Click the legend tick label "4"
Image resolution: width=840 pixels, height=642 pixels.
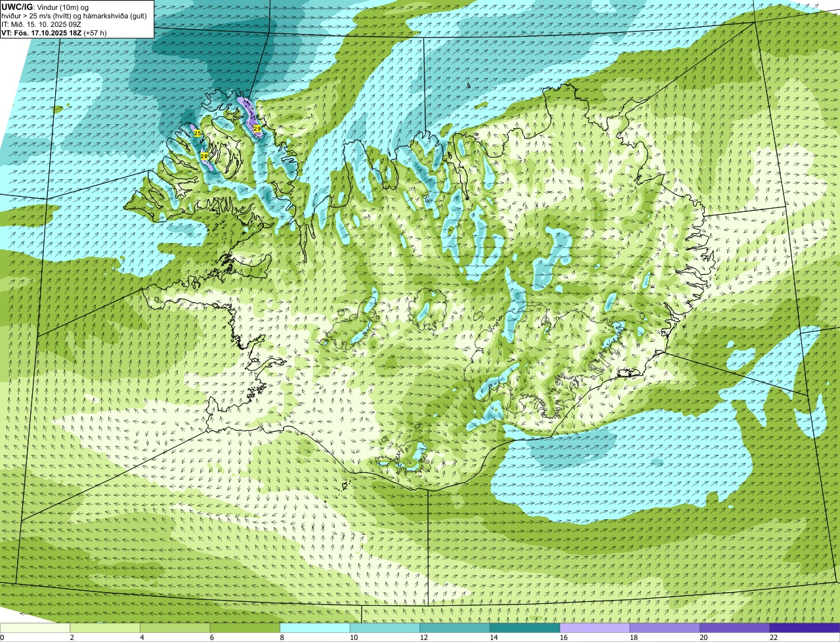tap(142, 637)
